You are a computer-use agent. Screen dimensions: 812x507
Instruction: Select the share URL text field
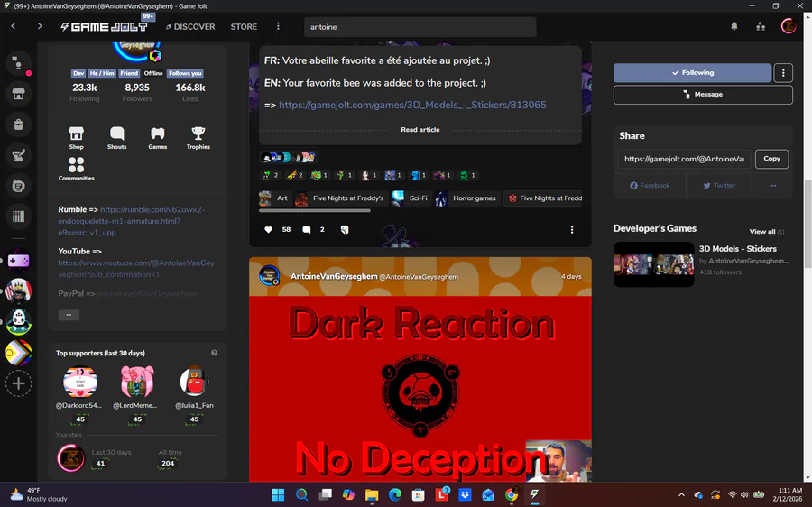[x=684, y=159]
